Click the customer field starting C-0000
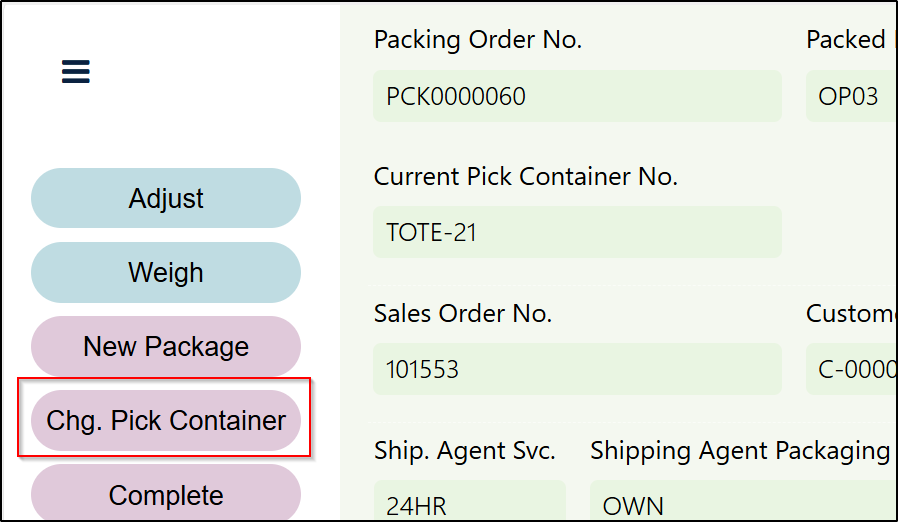The height and width of the screenshot is (522, 898). click(x=850, y=369)
